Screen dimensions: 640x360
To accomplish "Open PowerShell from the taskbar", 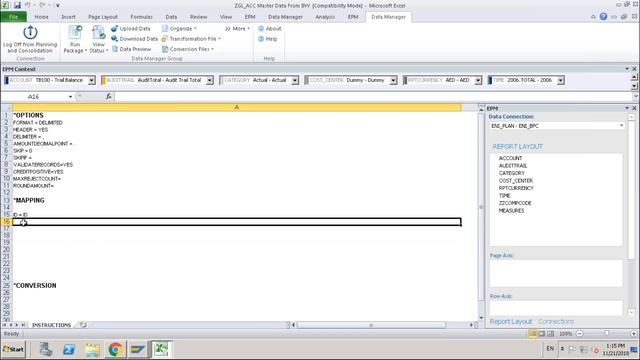I will pos(69,349).
